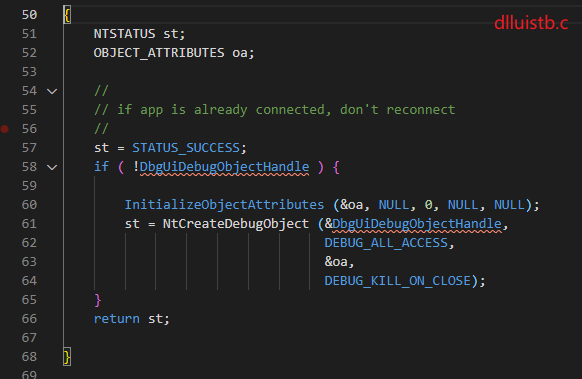
Task: Select the DbgUiDebugObjectHandle identifier on line 58
Action: pyautogui.click(x=224, y=167)
